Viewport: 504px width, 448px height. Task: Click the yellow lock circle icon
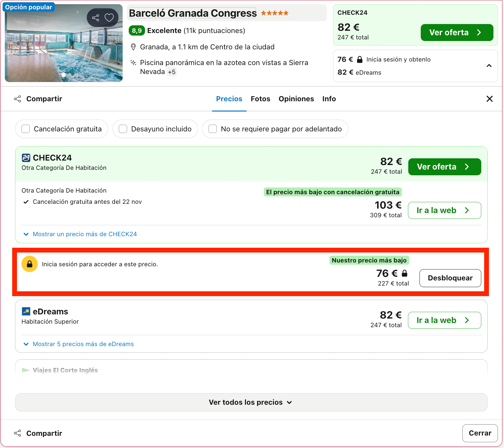(29, 264)
